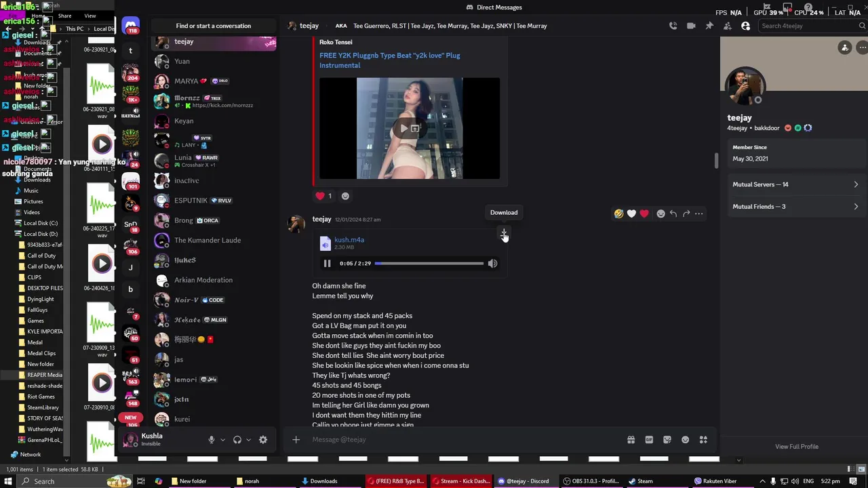Select REAPER Media folder in Explorer tree
This screenshot has width=868, height=488.
pyautogui.click(x=41, y=375)
